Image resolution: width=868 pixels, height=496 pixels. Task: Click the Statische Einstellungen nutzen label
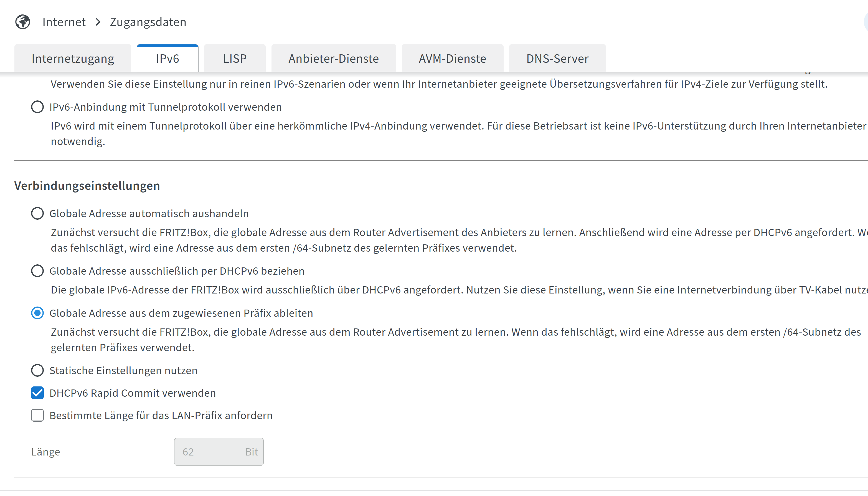click(123, 371)
